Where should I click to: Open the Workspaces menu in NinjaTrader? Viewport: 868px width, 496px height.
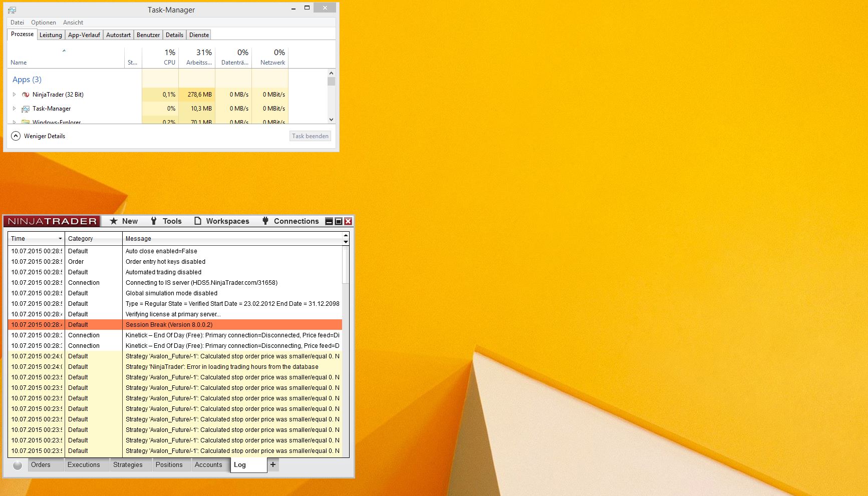click(x=221, y=221)
